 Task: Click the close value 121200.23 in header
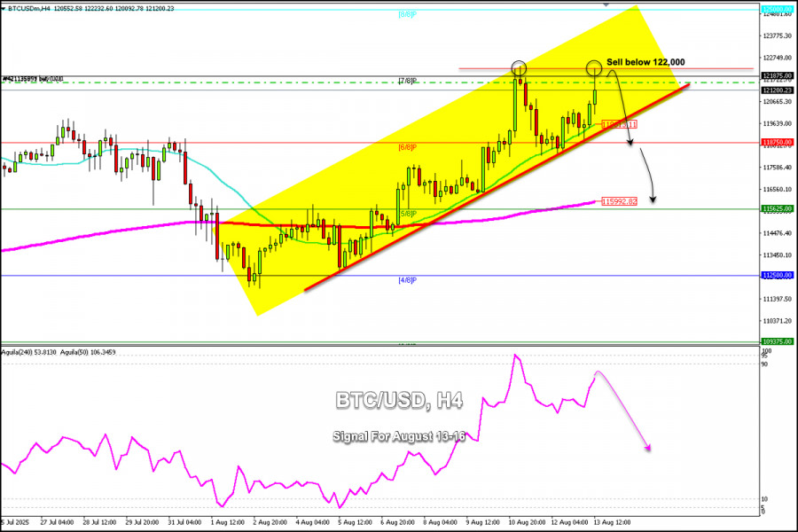(x=159, y=9)
